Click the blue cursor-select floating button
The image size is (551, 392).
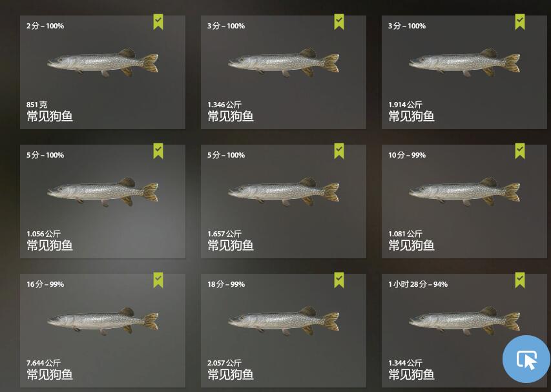526,359
